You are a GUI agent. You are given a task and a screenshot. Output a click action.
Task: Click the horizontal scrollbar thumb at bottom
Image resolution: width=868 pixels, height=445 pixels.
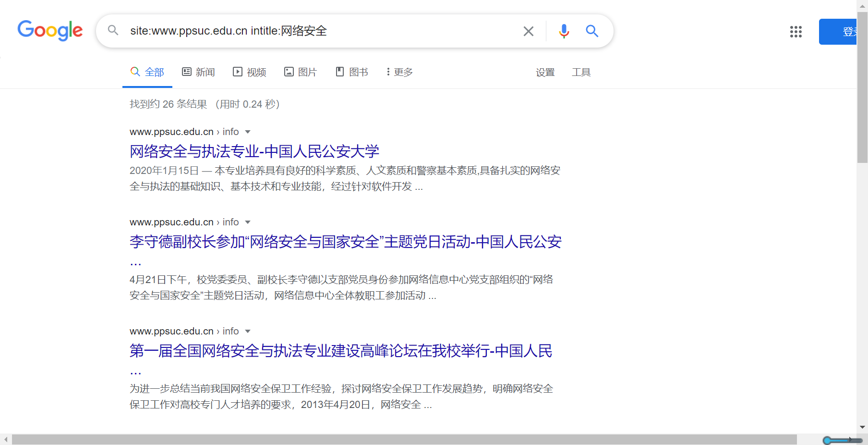pos(404,440)
